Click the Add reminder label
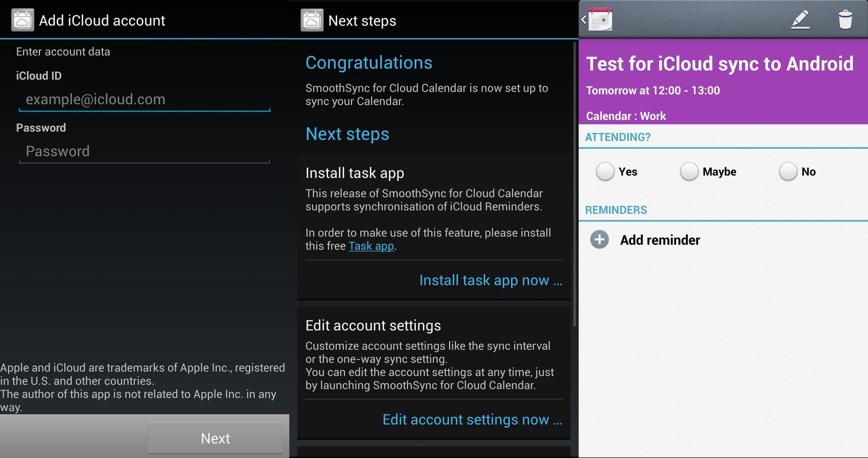This screenshot has height=458, width=868. pos(660,240)
